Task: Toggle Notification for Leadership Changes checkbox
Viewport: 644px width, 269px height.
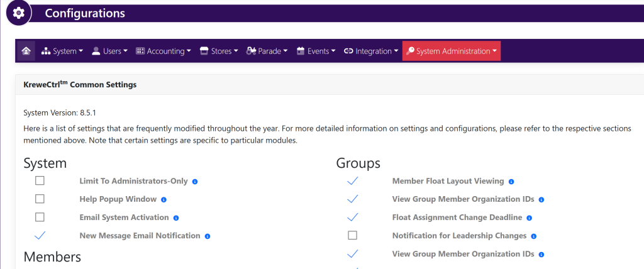Action: point(352,236)
